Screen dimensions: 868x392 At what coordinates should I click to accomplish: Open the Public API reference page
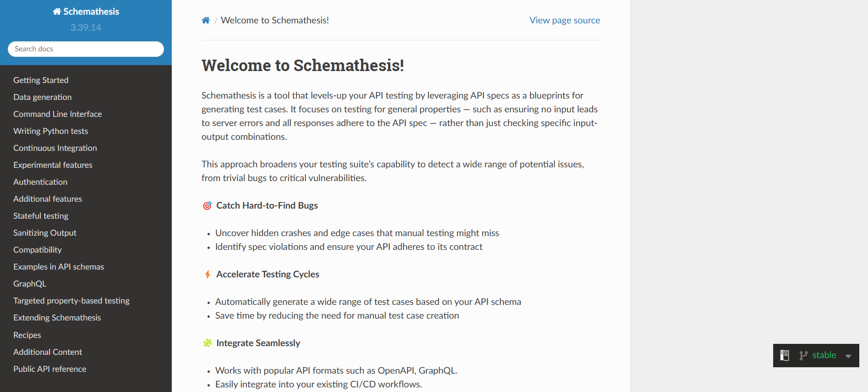[x=49, y=369]
